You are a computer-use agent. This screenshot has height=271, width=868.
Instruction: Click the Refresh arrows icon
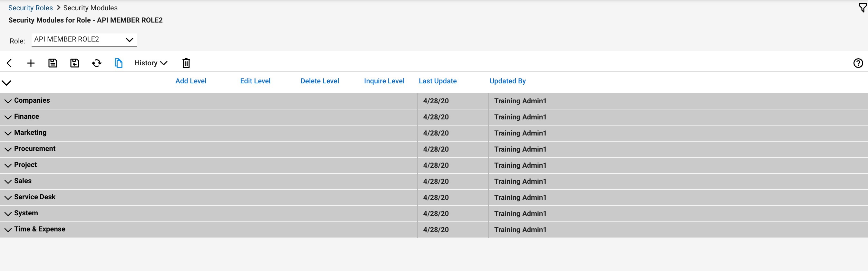click(x=97, y=63)
